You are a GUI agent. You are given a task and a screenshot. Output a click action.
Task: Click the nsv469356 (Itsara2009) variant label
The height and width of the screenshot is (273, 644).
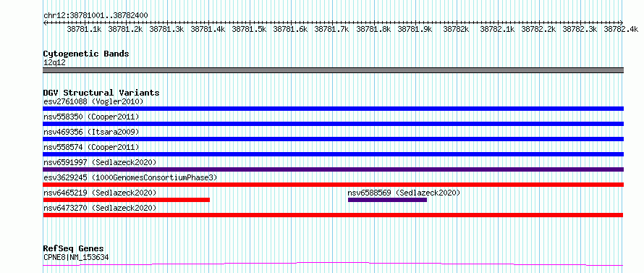click(91, 132)
